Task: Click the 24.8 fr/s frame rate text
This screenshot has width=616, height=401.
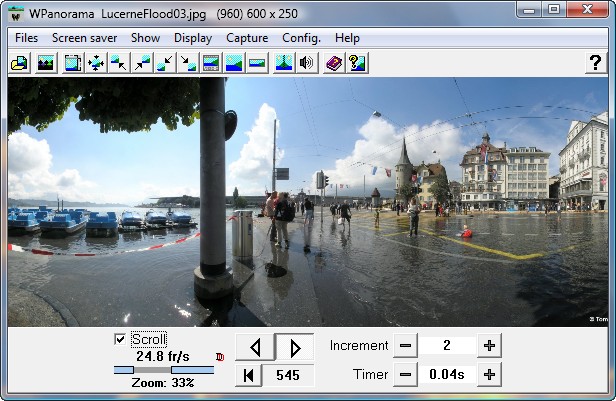Action: [x=163, y=357]
